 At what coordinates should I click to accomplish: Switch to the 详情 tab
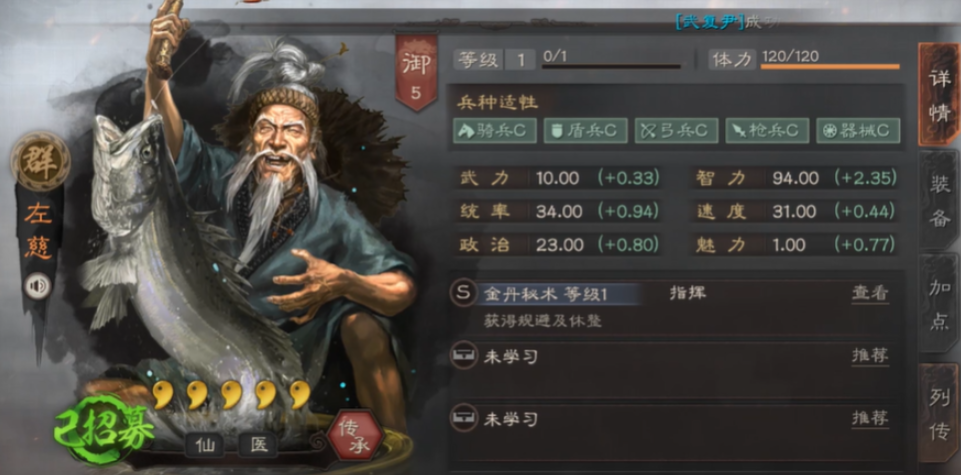coord(939,95)
